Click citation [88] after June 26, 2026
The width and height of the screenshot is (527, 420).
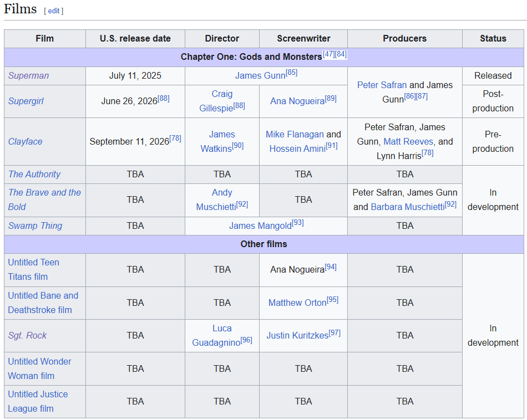tap(164, 99)
